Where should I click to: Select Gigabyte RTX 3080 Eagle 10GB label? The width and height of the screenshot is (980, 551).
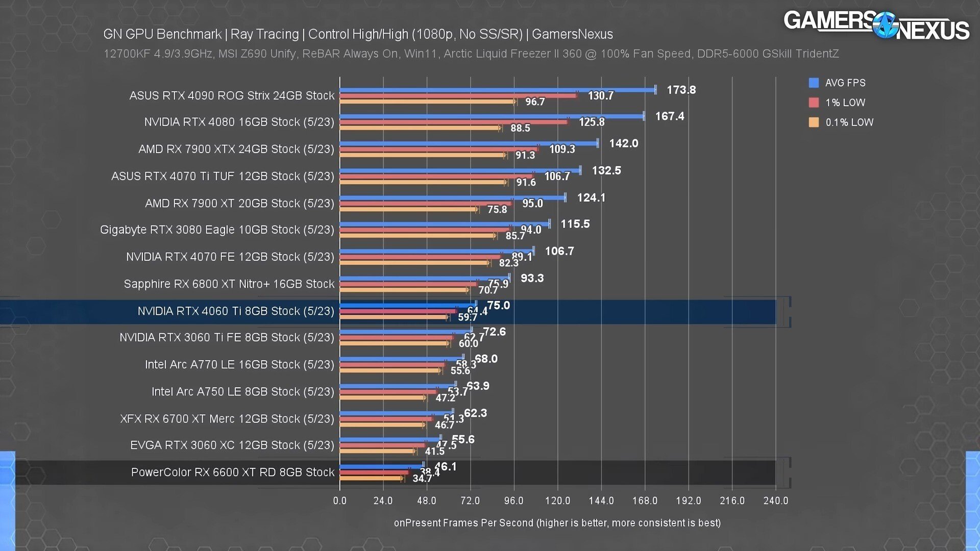[217, 230]
